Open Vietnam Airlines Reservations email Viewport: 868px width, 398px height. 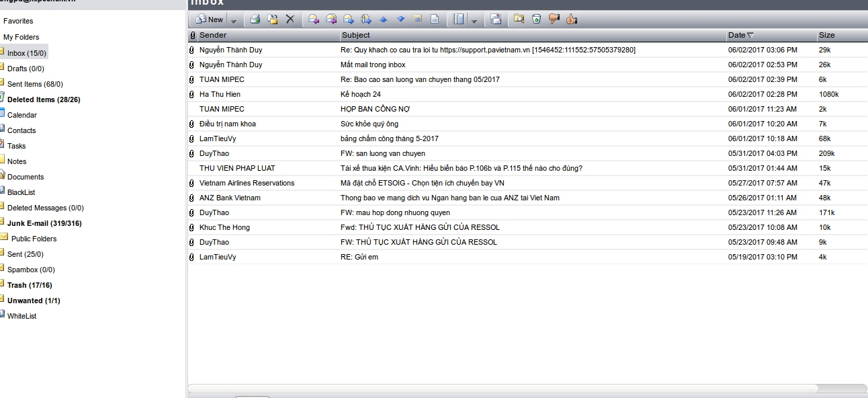527,183
